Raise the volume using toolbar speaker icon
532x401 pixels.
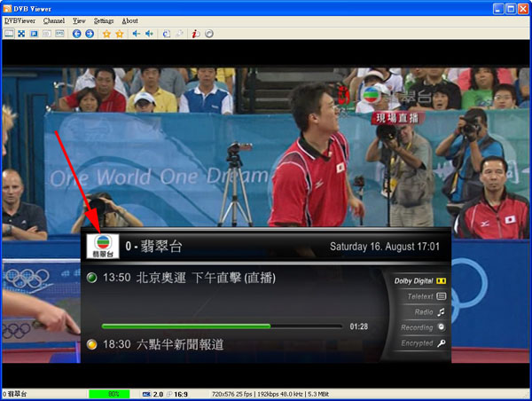click(149, 34)
